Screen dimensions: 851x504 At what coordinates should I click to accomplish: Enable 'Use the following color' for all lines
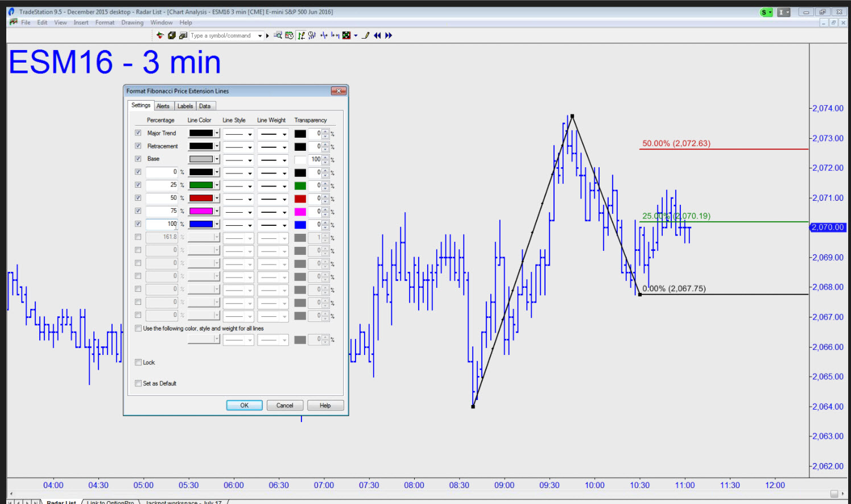(x=138, y=328)
